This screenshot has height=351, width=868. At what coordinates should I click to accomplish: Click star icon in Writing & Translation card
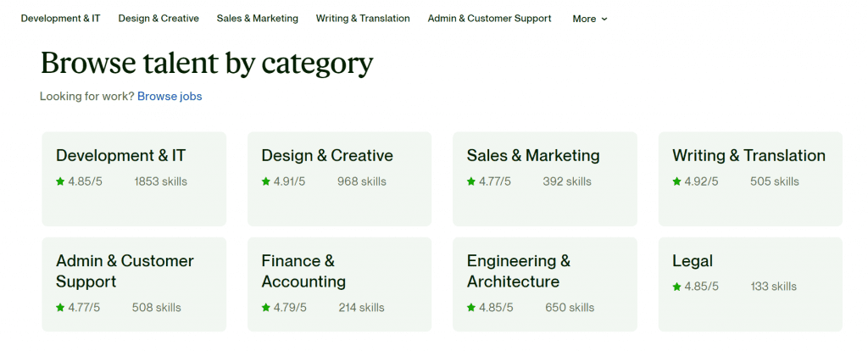click(x=677, y=181)
